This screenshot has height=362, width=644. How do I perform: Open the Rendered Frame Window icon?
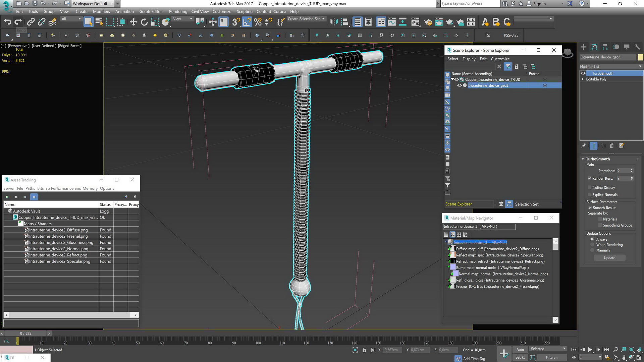tap(439, 22)
